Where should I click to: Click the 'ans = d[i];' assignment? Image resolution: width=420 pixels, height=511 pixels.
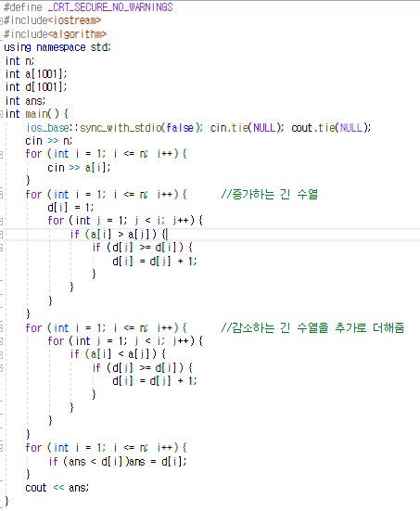pos(158,461)
